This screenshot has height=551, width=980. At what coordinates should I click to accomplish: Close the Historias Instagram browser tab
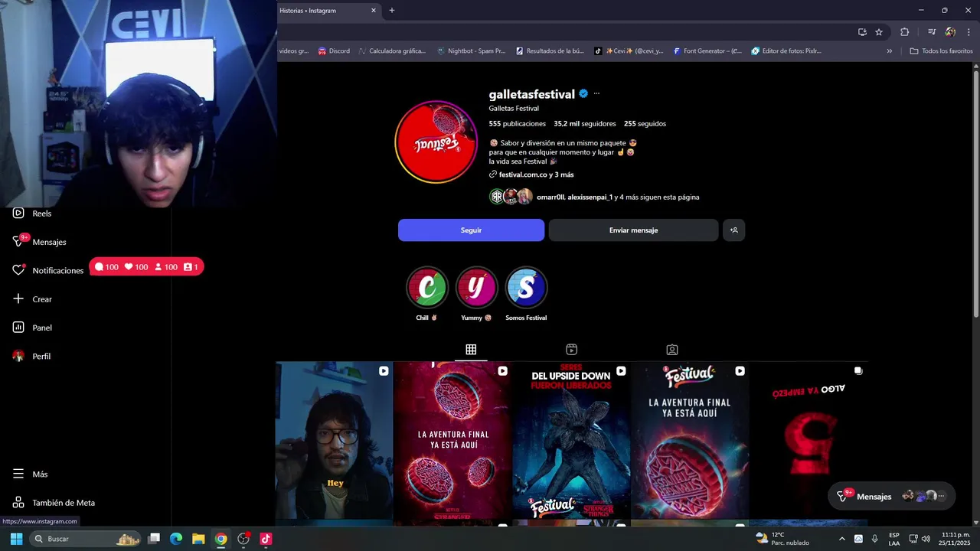(x=374, y=10)
